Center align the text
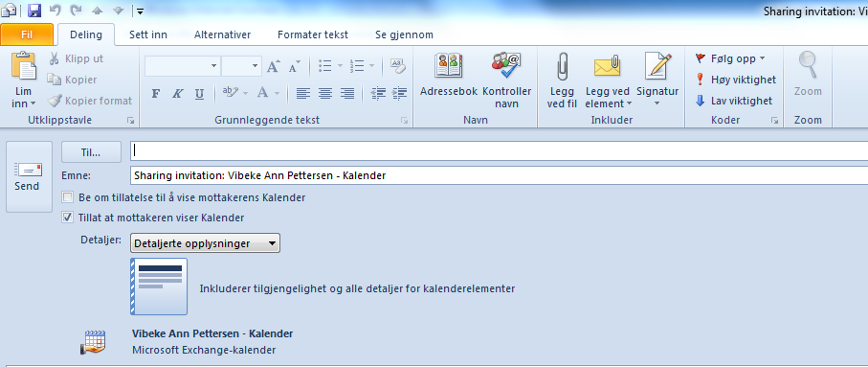 click(x=325, y=93)
